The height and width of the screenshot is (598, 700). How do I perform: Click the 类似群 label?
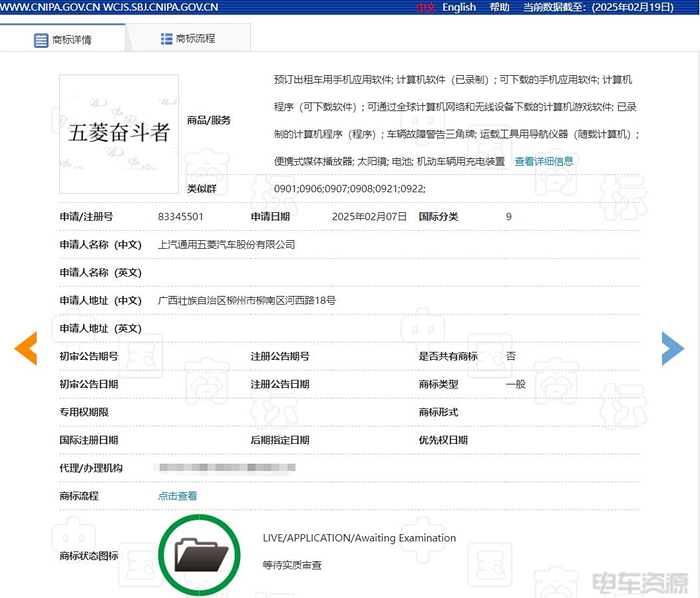tap(201, 189)
